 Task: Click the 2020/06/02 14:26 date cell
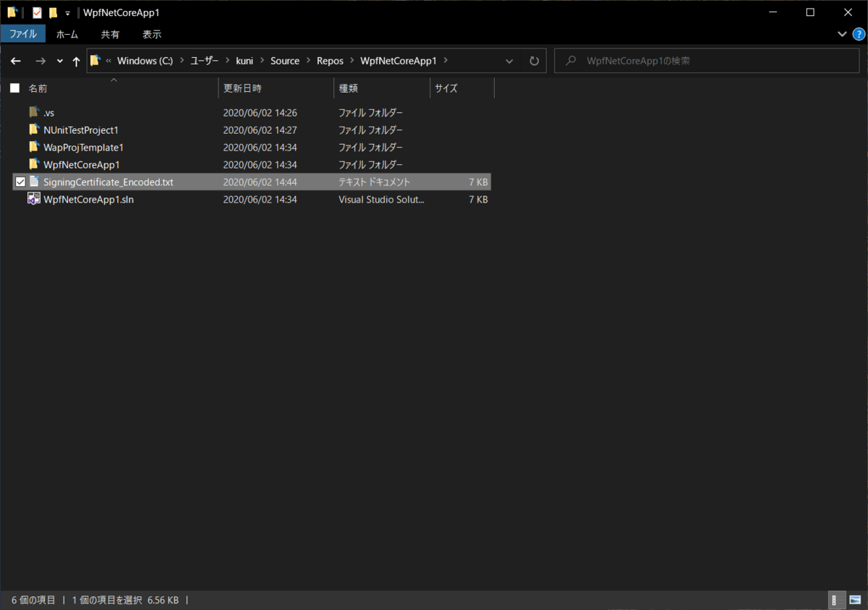(x=260, y=113)
